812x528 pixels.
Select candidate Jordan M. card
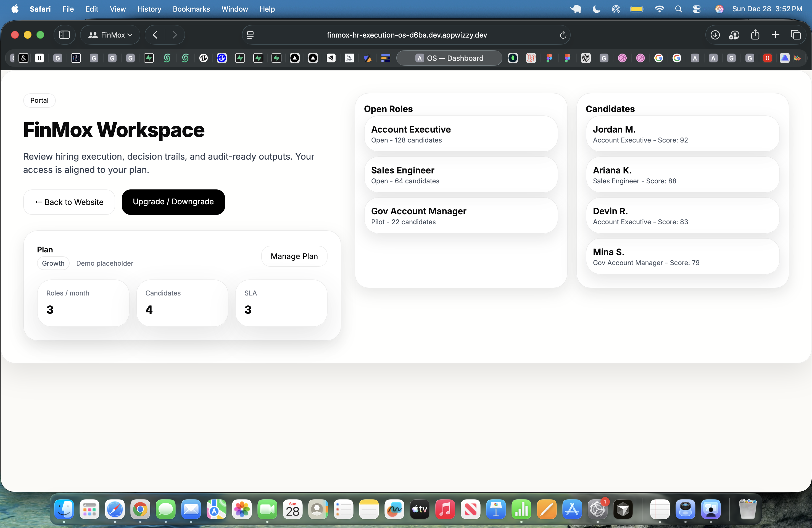682,134
